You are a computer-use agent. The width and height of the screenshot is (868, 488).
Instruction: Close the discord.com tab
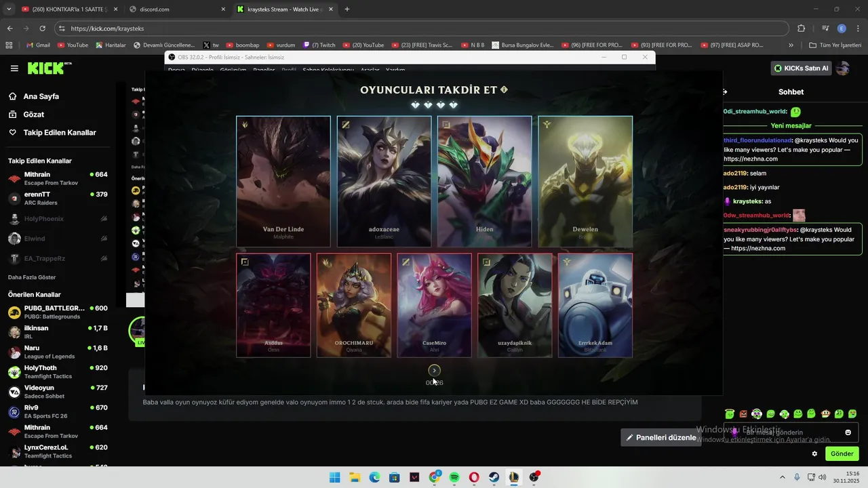223,9
